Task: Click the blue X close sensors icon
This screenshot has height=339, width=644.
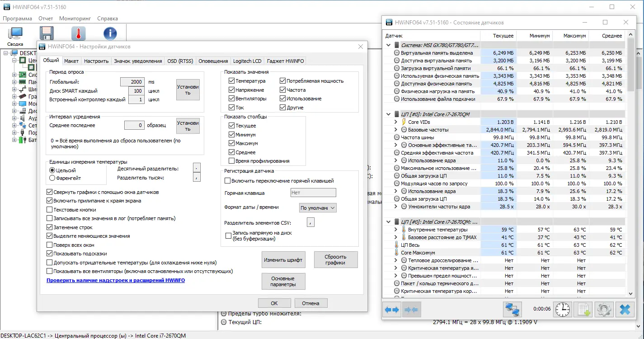Action: tap(625, 310)
